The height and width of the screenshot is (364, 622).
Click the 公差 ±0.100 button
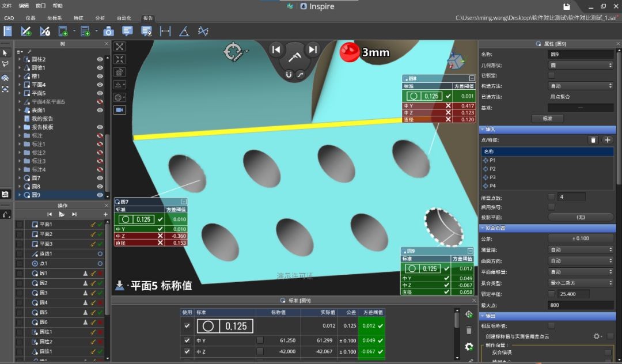point(581,238)
